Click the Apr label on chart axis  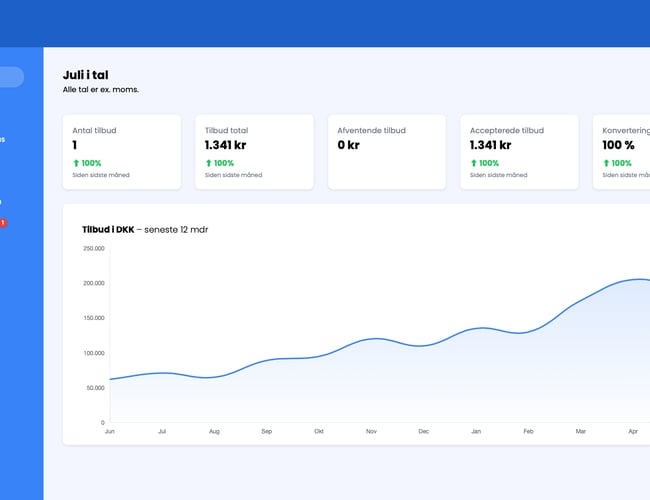pos(632,432)
